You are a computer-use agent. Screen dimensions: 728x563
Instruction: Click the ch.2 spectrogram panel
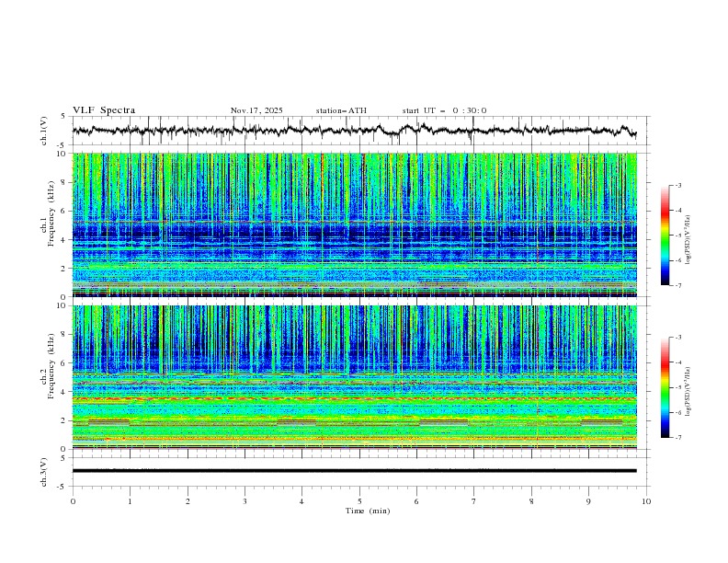click(354, 377)
